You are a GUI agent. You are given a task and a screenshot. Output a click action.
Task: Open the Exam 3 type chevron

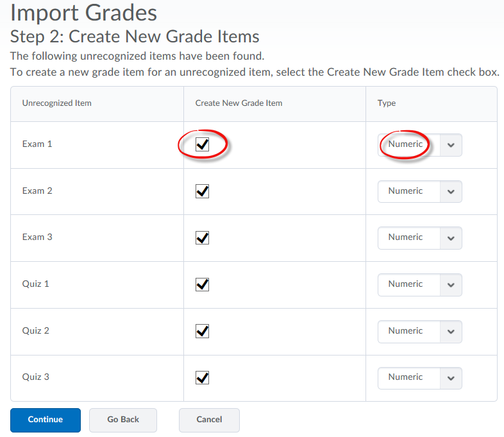click(451, 238)
